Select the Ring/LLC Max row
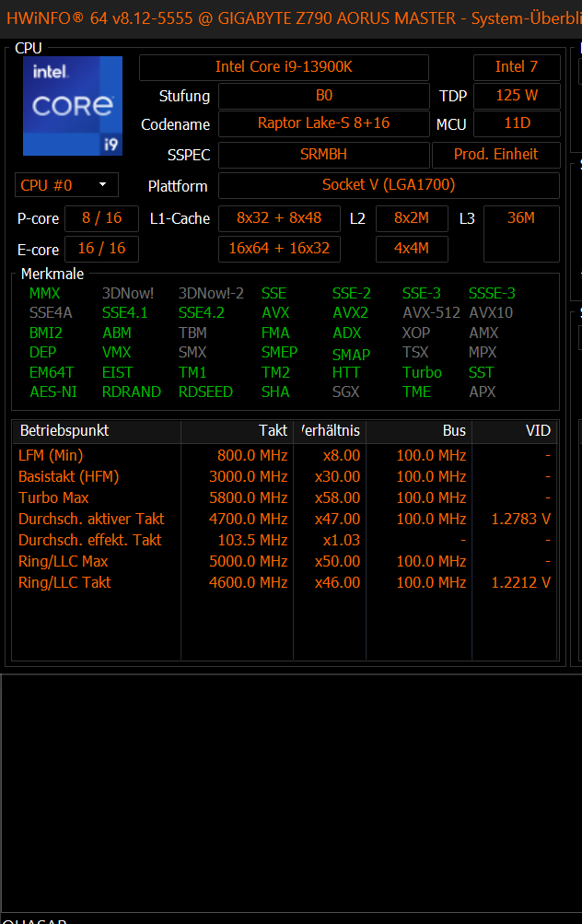This screenshot has width=582, height=924. point(285,562)
